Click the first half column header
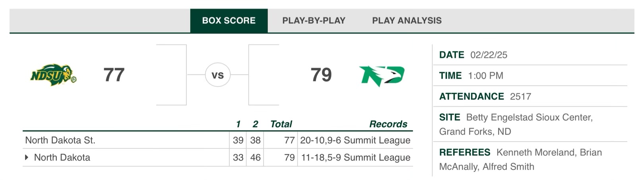644x180 pixels. (x=238, y=124)
